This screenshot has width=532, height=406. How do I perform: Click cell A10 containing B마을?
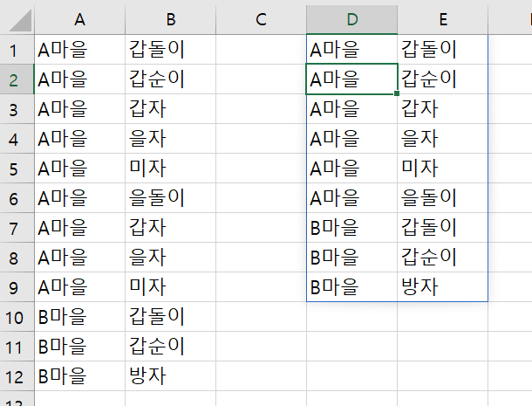[x=79, y=317]
